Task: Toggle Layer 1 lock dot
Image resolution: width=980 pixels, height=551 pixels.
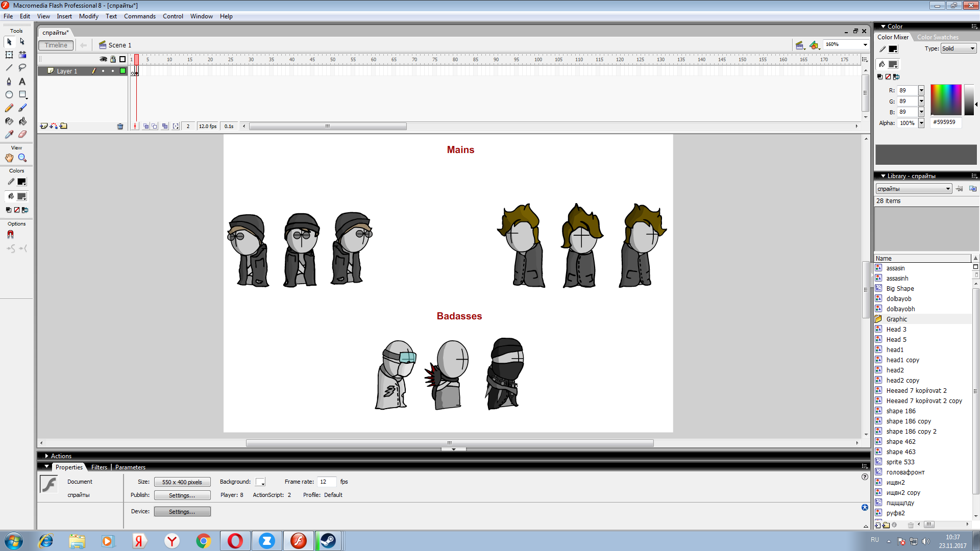Action: point(113,71)
